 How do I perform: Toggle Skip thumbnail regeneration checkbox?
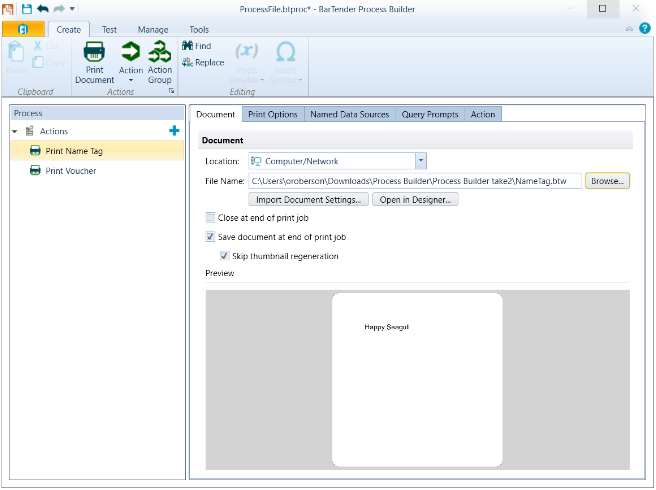(x=224, y=256)
